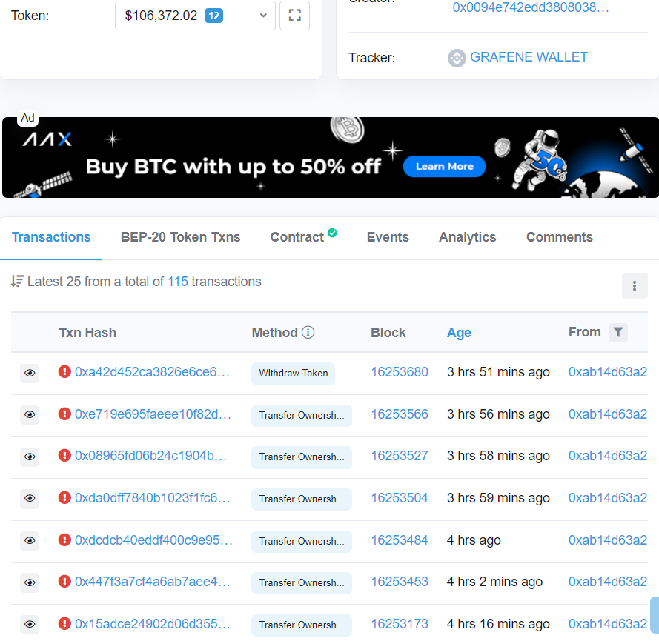Open block 16253566
The height and width of the screenshot is (644, 659).
click(x=400, y=414)
